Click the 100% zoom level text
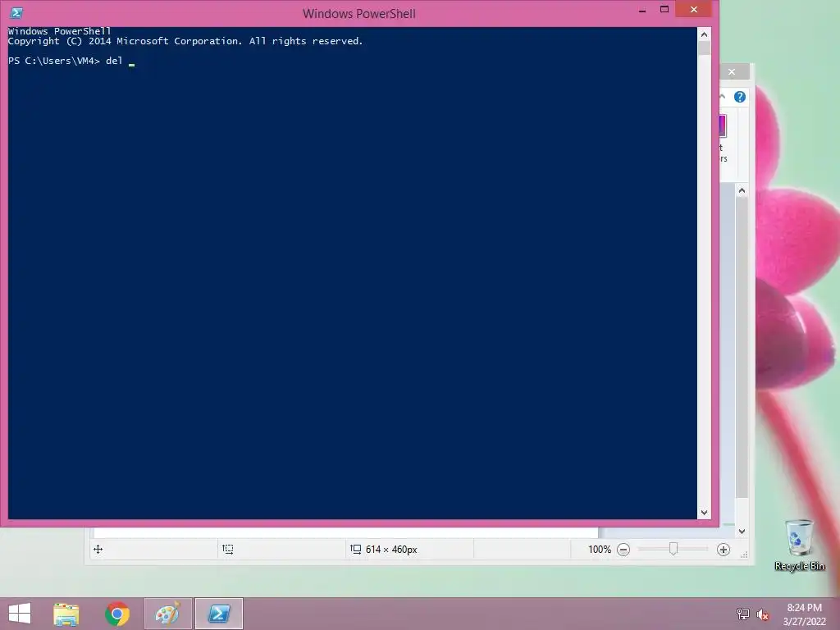Screen dimensions: 840x630 pos(600,550)
